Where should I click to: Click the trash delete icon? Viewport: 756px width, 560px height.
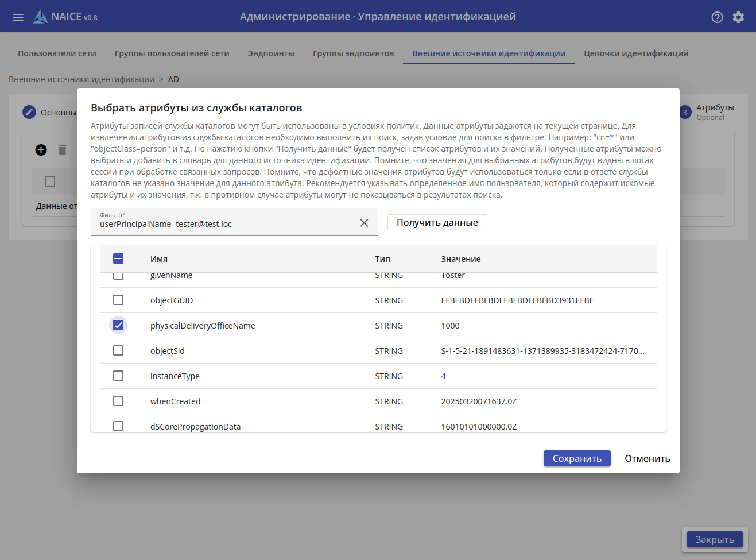coord(62,150)
